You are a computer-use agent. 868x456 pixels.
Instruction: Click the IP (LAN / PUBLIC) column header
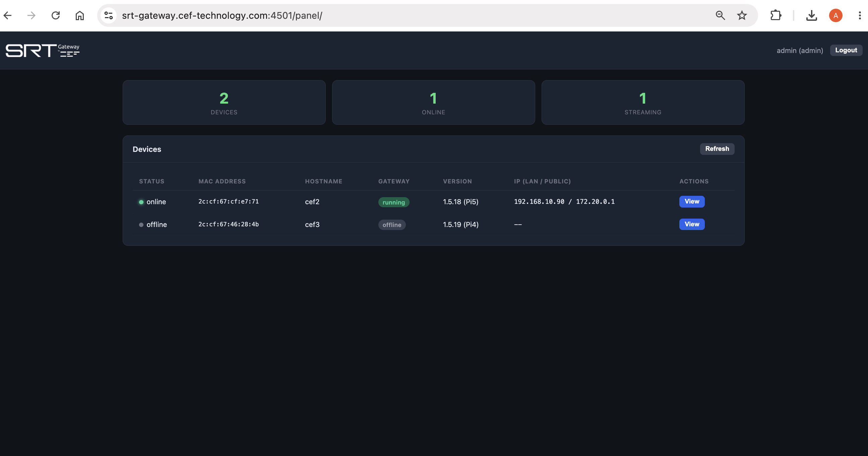pos(542,181)
